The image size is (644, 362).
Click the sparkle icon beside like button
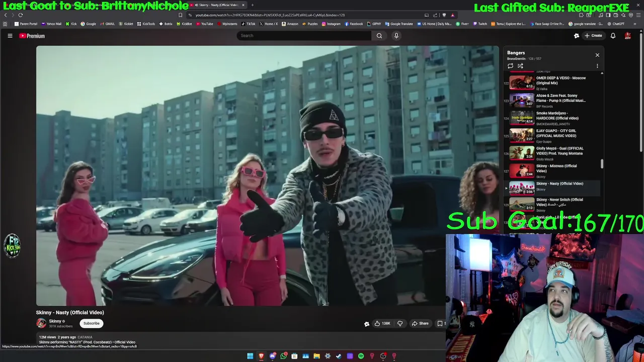[366, 324]
